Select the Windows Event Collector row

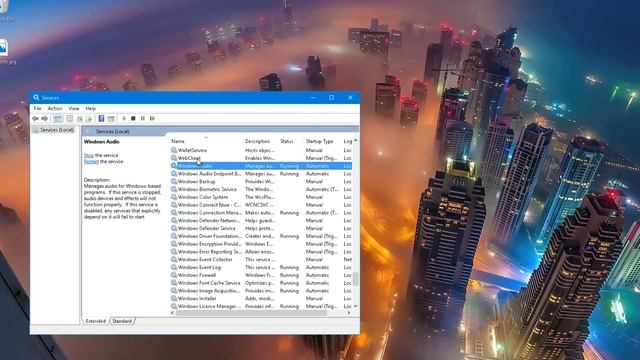click(261, 260)
